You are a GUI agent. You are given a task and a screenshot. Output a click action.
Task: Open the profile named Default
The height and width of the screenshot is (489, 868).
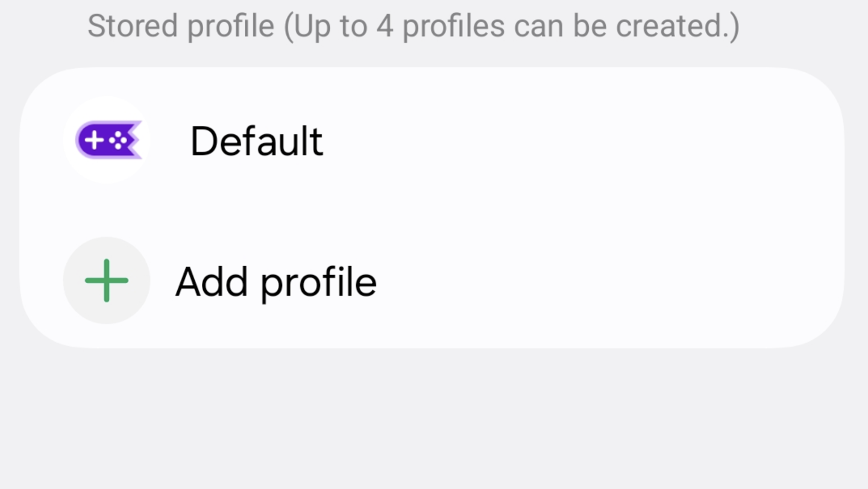tap(257, 142)
